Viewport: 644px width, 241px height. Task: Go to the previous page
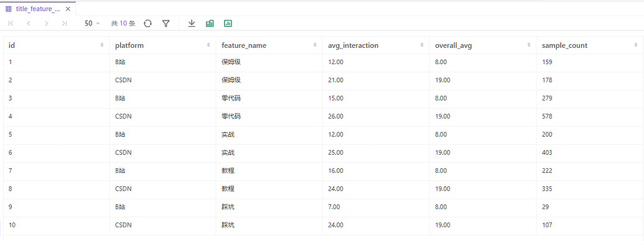[29, 24]
